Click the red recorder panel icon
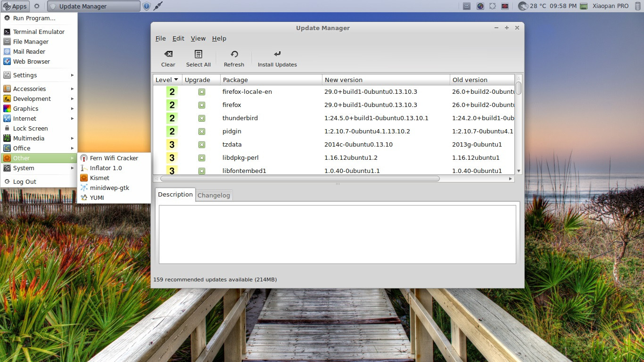 (505, 6)
